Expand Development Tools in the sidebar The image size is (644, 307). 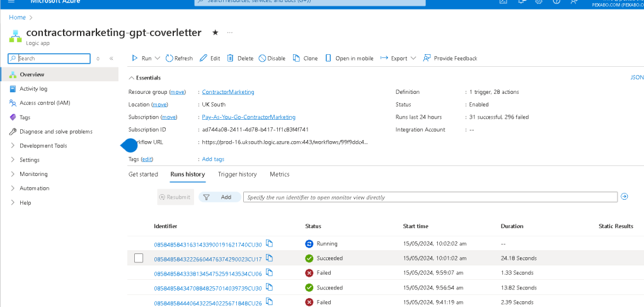[x=13, y=146]
